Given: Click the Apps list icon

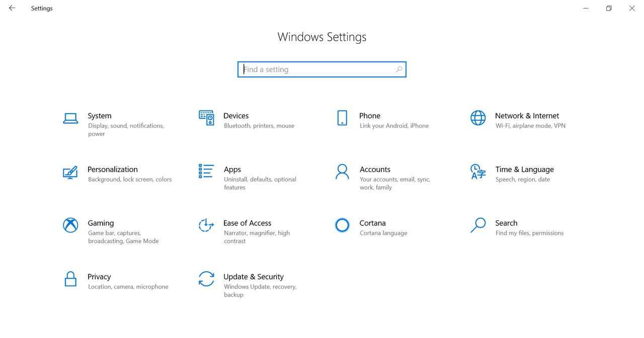Looking at the screenshot, I should pos(206,172).
